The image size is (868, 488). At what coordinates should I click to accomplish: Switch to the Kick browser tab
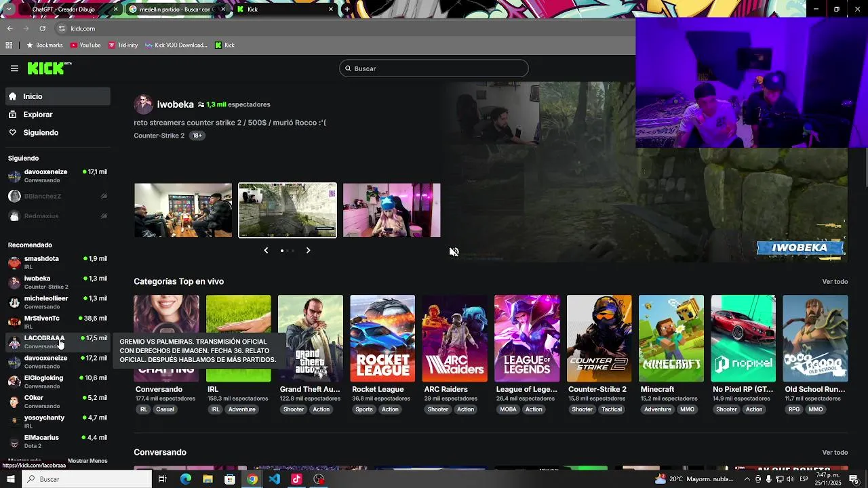[285, 9]
